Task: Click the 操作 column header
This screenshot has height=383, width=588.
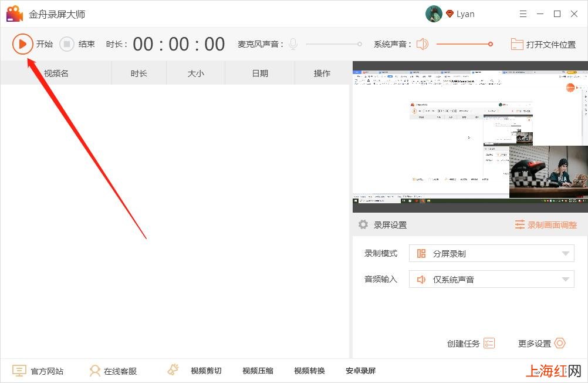Action: [x=322, y=73]
